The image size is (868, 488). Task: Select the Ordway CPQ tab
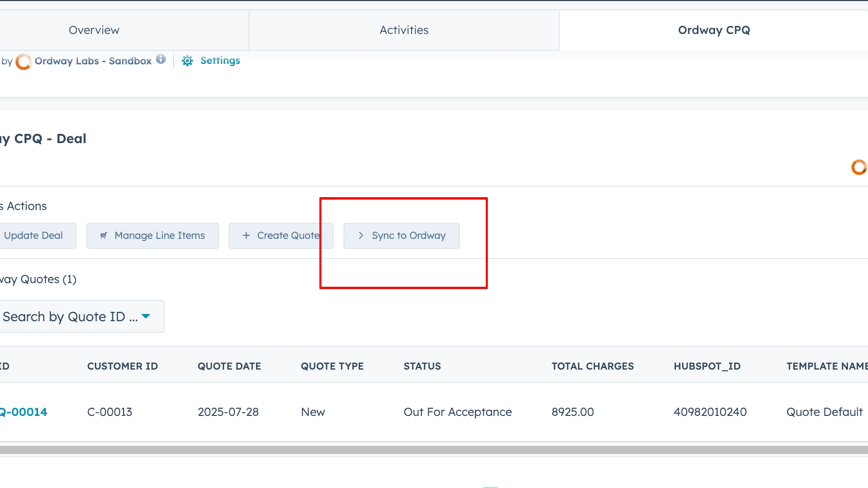coord(713,30)
